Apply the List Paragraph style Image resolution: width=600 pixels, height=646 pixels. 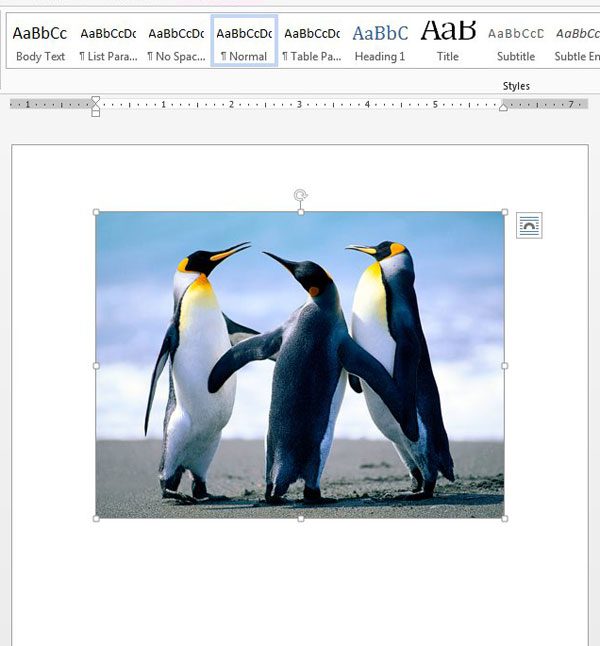108,42
